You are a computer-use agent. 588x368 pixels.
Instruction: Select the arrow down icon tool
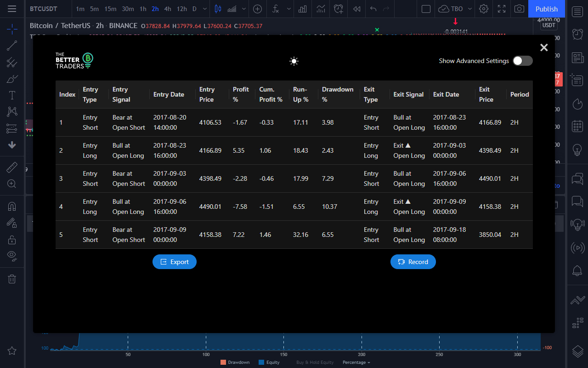point(12,145)
